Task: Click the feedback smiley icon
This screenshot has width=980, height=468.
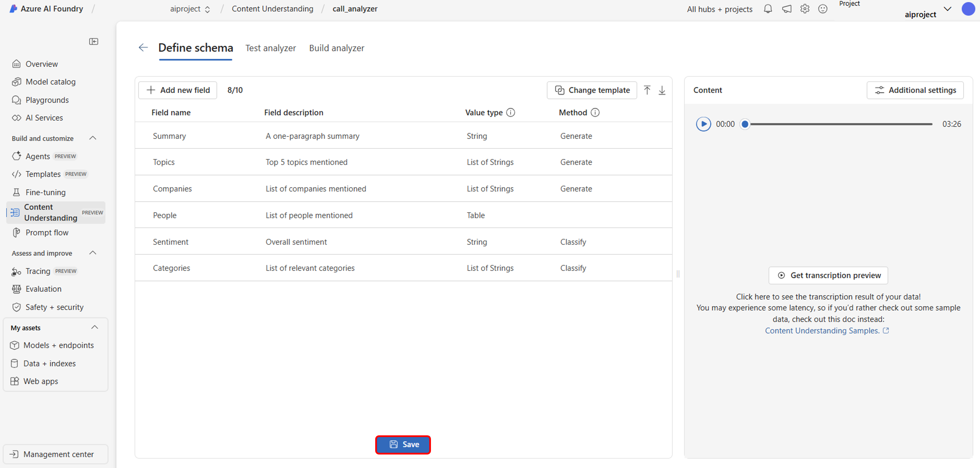Action: [x=823, y=9]
